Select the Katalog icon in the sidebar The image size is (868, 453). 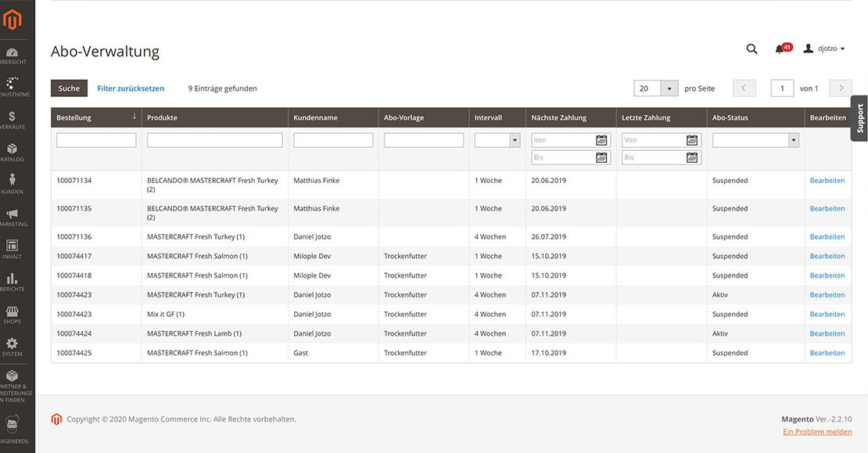(14, 147)
